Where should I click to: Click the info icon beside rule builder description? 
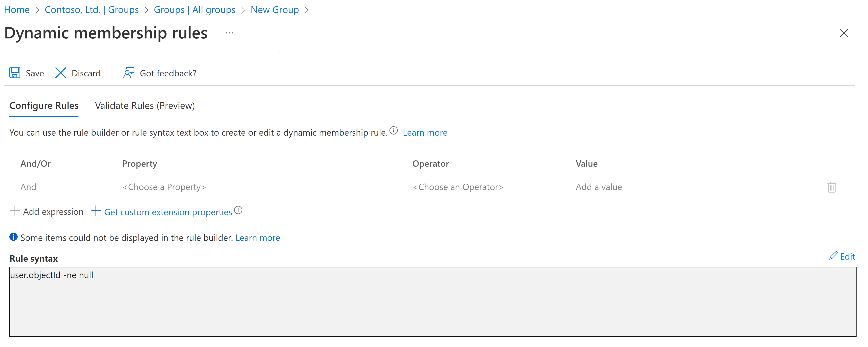[394, 131]
